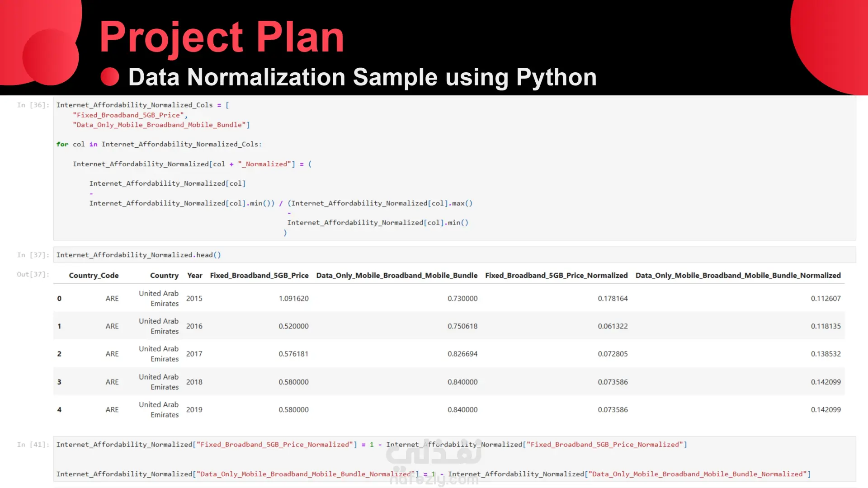Click the Out[37] output prompt
The height and width of the screenshot is (488, 868).
pyautogui.click(x=33, y=274)
